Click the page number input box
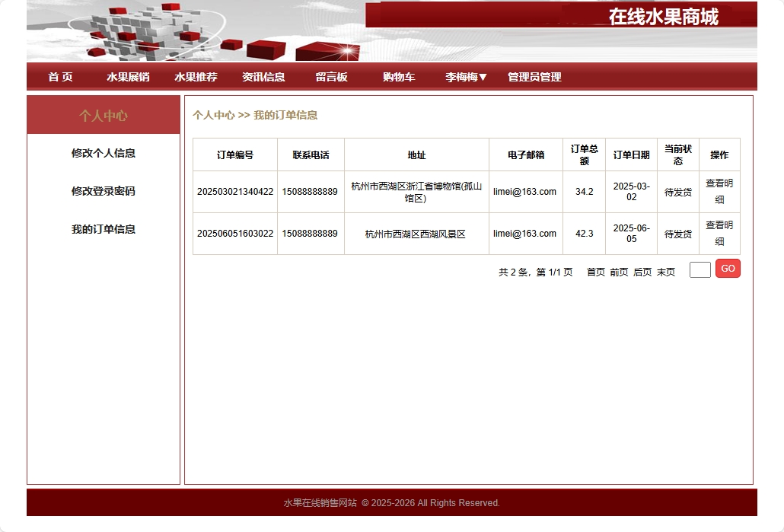Screen dimensions: 784x532 699,269
